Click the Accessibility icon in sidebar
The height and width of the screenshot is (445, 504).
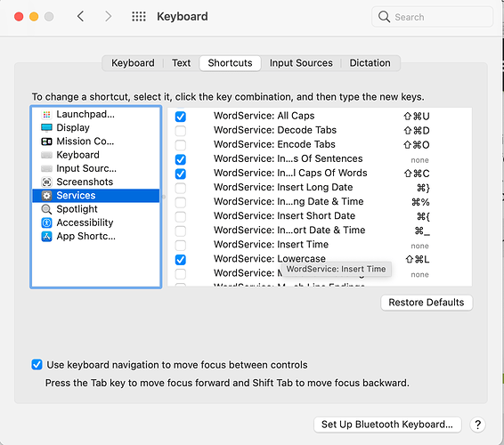tap(46, 223)
